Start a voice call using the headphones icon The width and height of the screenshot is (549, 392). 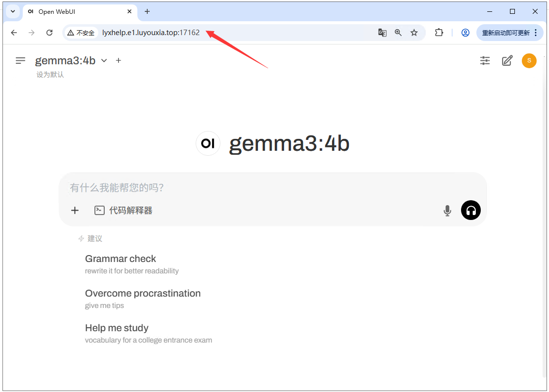coord(470,210)
